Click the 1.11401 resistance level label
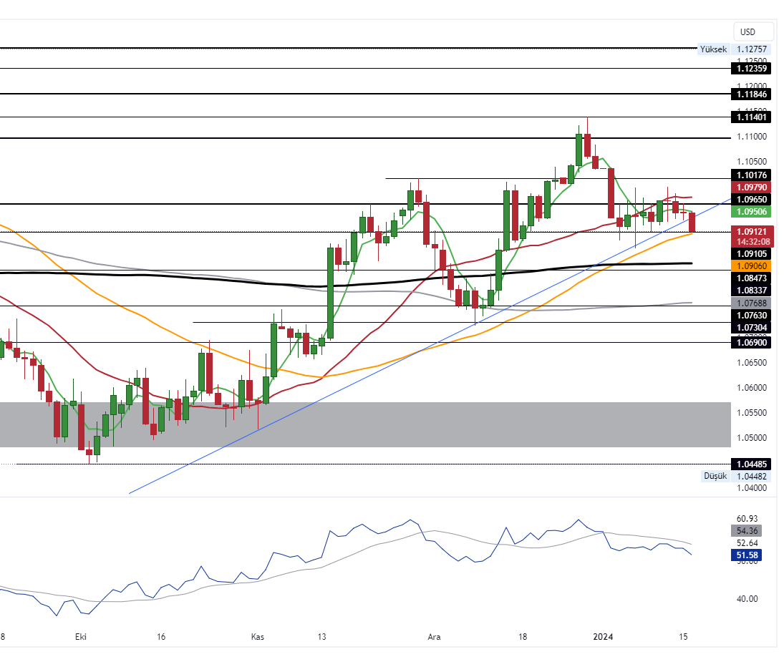784x672 pixels. coord(751,117)
